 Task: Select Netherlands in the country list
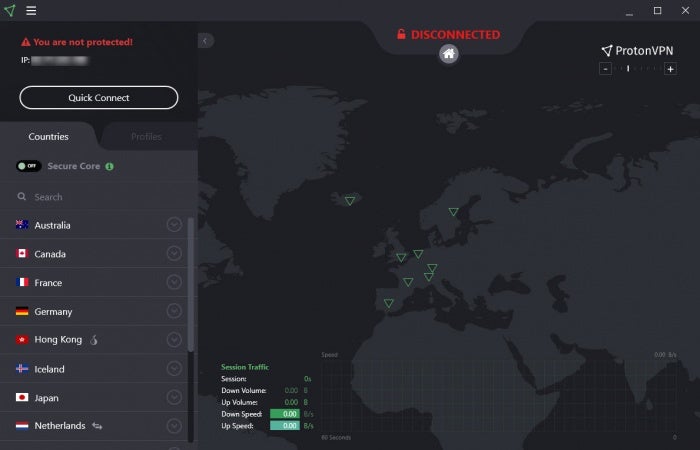[x=94, y=426]
